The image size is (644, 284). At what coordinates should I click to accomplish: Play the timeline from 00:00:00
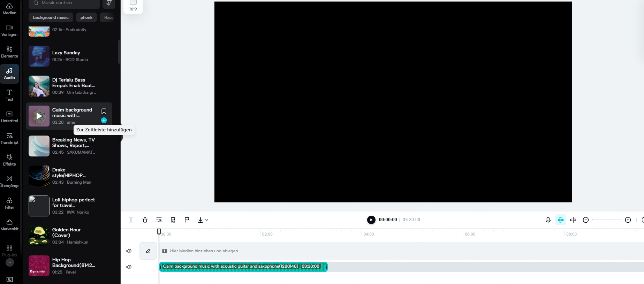pos(371,220)
